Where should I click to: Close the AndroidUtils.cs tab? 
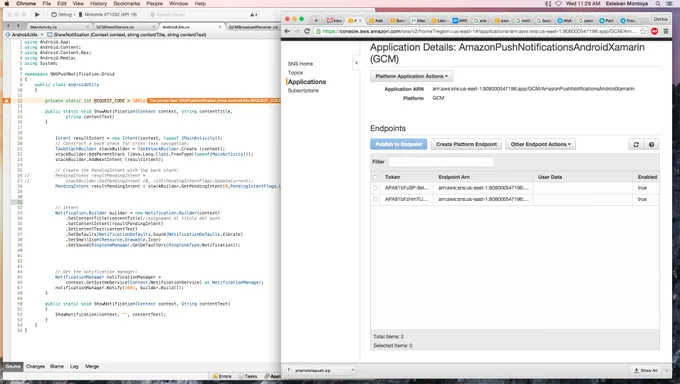tap(220, 27)
